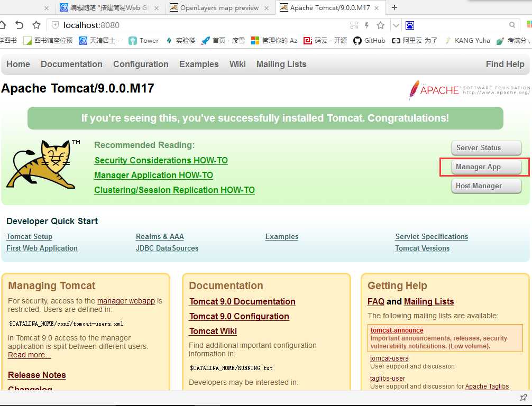This screenshot has height=406, width=532.
Task: Open Tomcat 9.0 Configuration link
Action: click(239, 317)
